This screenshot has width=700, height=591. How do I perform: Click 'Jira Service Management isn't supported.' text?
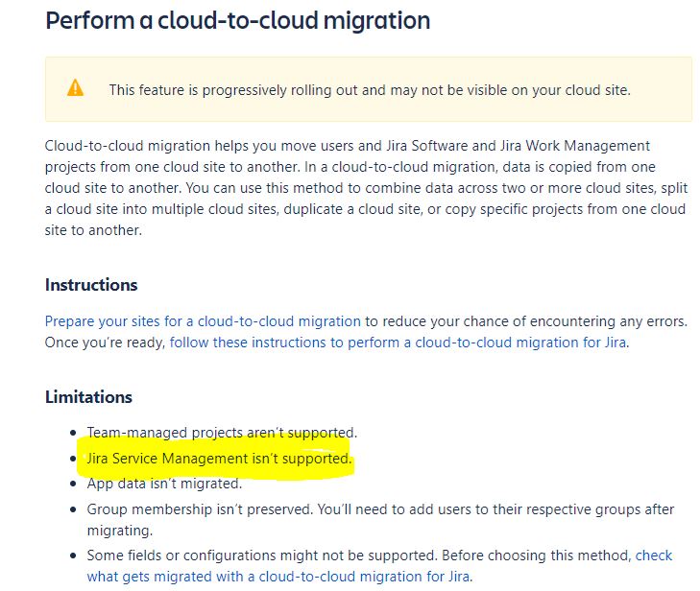click(219, 458)
